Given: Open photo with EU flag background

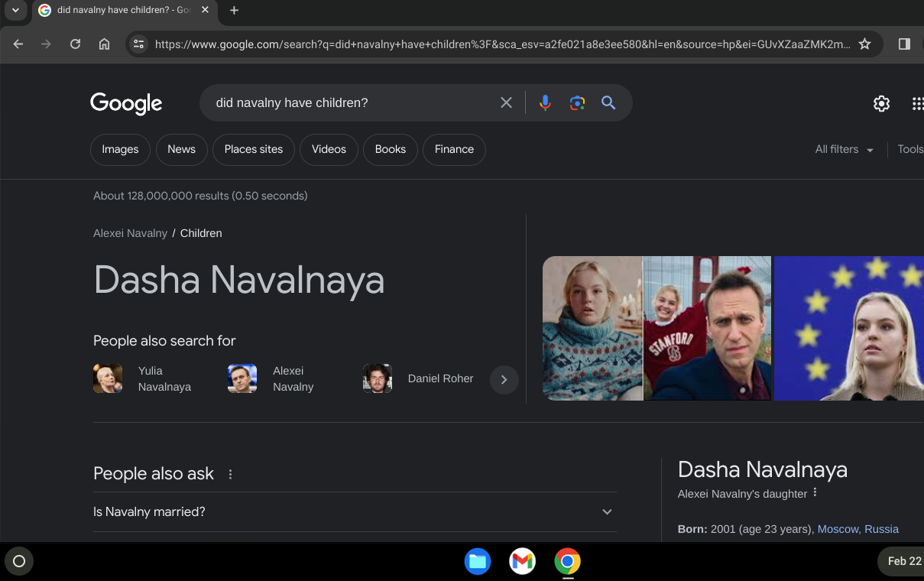Looking at the screenshot, I should [x=849, y=328].
